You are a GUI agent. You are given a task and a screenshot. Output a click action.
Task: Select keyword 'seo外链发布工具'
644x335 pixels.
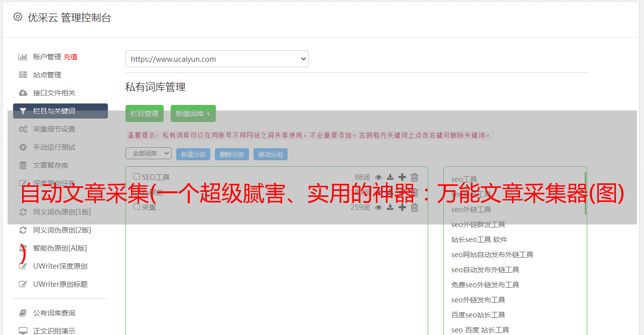coord(478,300)
